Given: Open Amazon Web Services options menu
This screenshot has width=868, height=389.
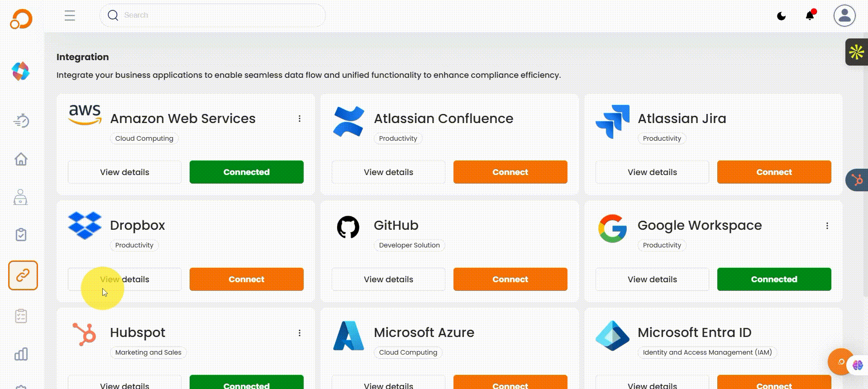Looking at the screenshot, I should coord(299,119).
